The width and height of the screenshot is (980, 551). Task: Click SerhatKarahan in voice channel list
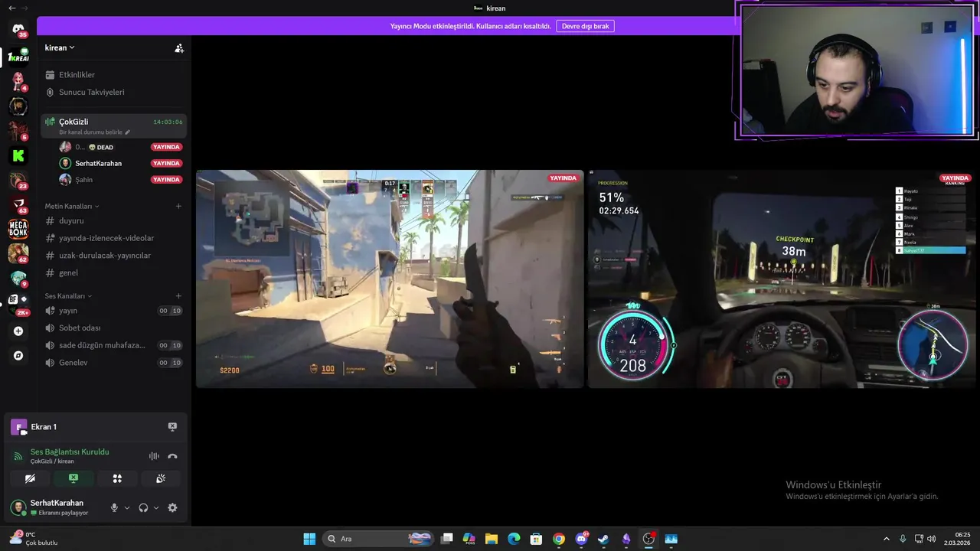click(121, 163)
